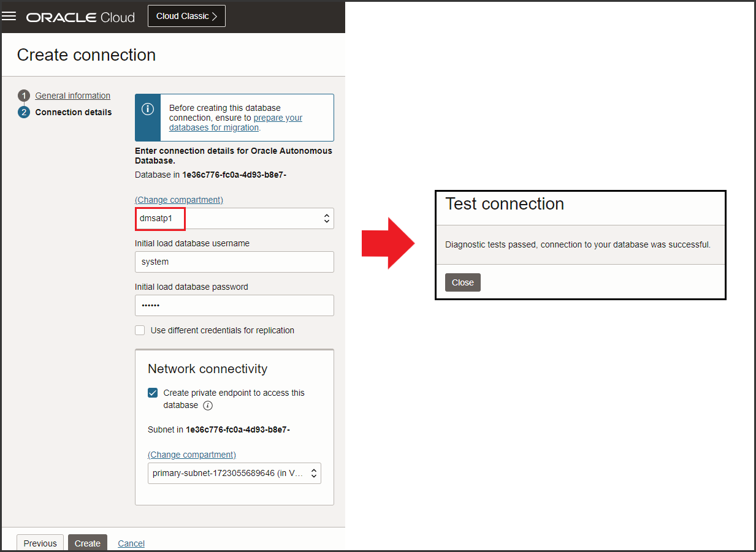Click the Cancel link
Viewport: 756px width, 552px height.
131,543
